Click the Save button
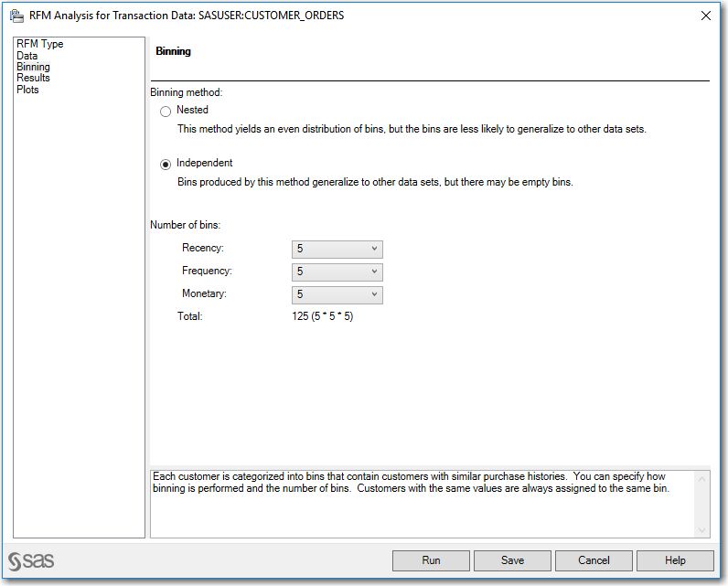Image resolution: width=728 pixels, height=586 pixels. click(x=512, y=560)
